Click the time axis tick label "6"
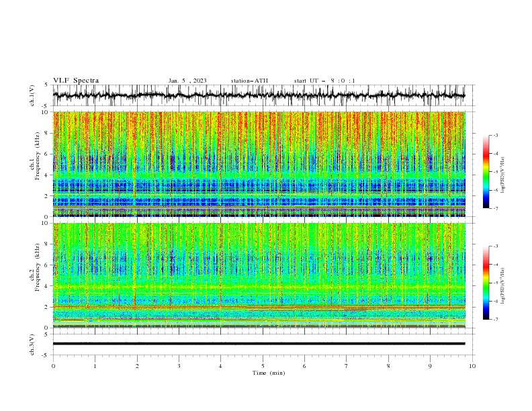Screen dimensions: 532x411 [304, 366]
